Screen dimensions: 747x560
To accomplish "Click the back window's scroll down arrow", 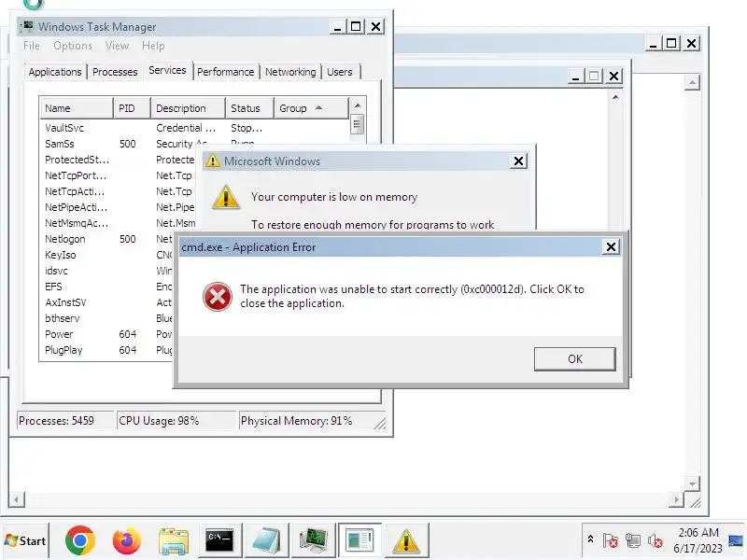I will pyautogui.click(x=692, y=483).
